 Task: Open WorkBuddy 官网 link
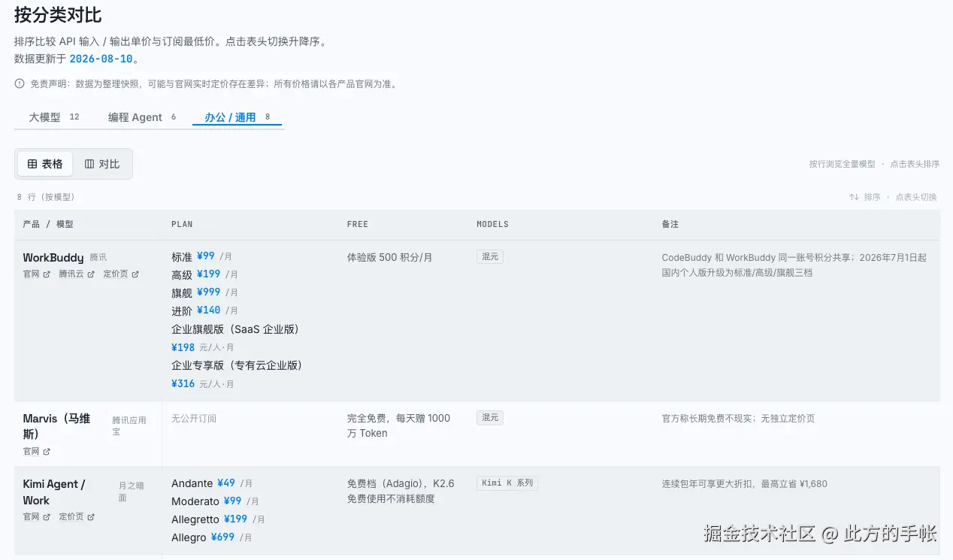pos(37,274)
